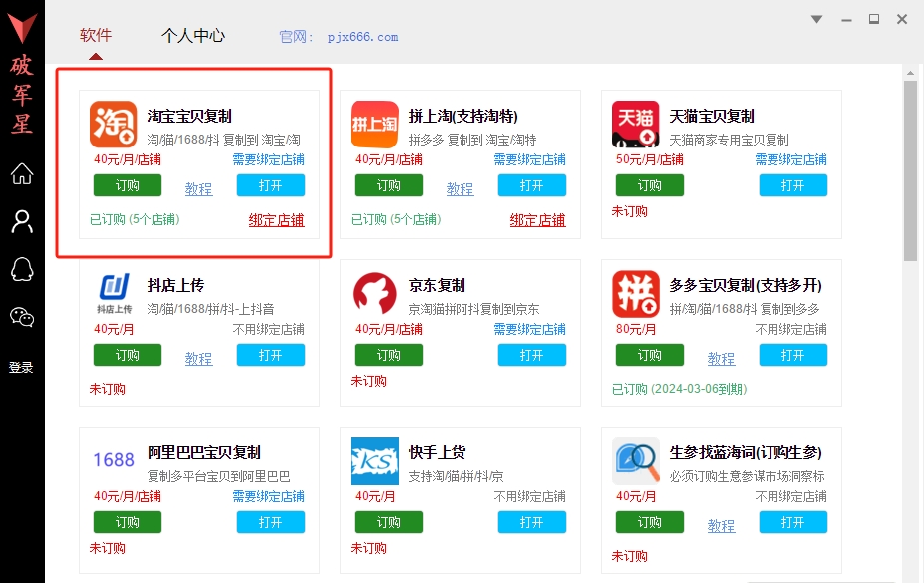924x583 pixels.
Task: Click the 快手上货 KS app icon
Action: [x=375, y=461]
